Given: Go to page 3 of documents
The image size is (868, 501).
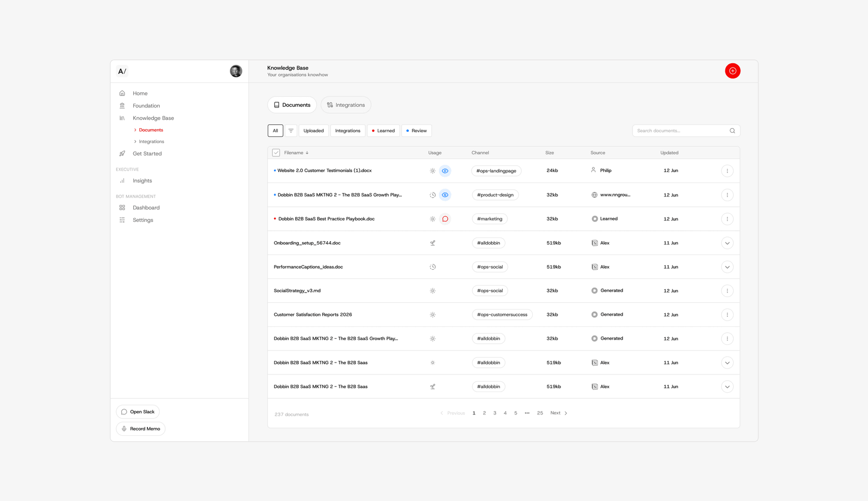Looking at the screenshot, I should click(495, 413).
